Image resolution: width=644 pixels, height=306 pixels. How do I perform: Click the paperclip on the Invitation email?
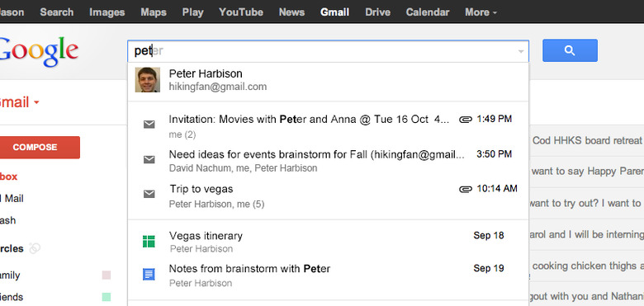[465, 120]
